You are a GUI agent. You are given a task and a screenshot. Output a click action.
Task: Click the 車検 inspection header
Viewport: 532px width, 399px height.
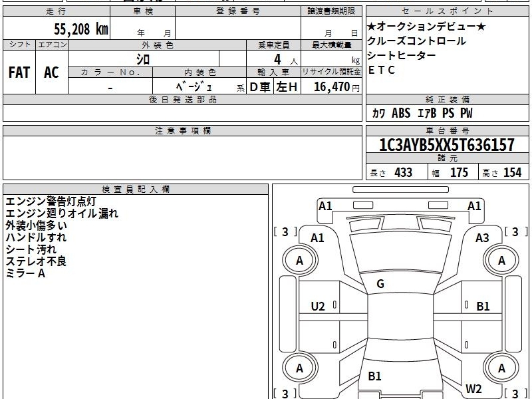(x=143, y=11)
